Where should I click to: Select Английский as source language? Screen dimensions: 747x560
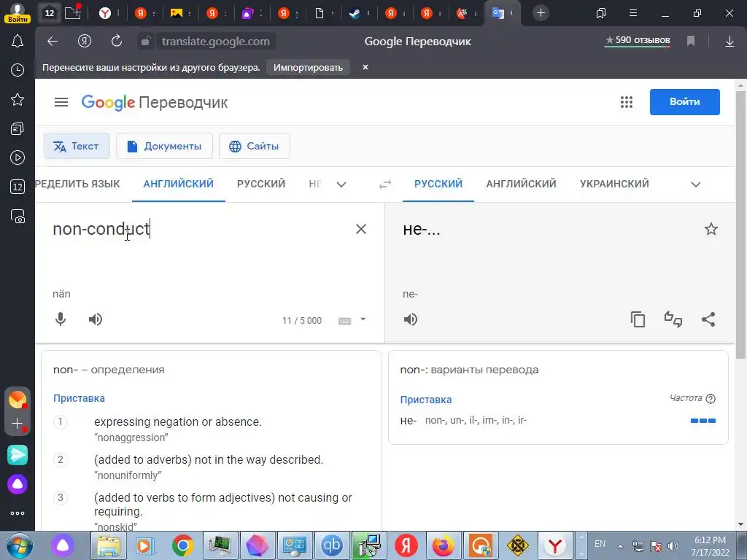click(178, 184)
